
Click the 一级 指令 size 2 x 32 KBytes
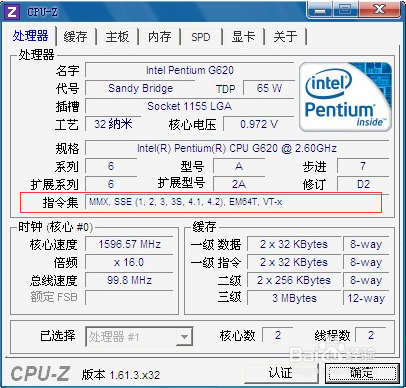[x=294, y=262]
